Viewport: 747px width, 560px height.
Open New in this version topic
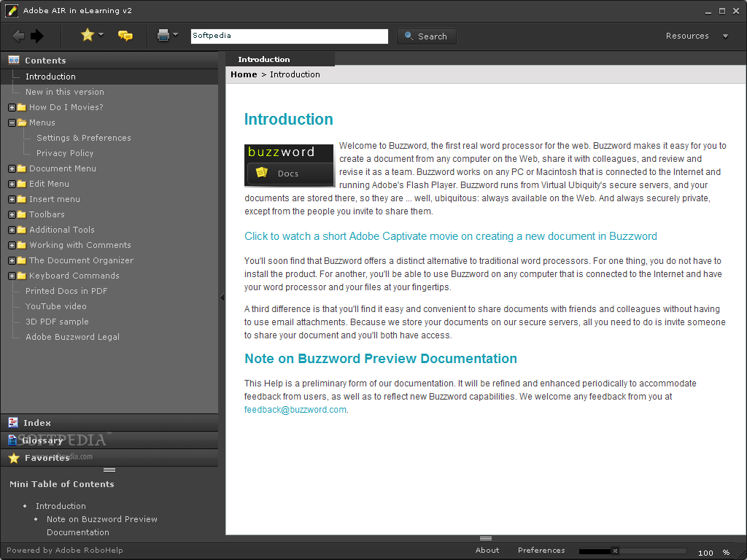pyautogui.click(x=65, y=92)
